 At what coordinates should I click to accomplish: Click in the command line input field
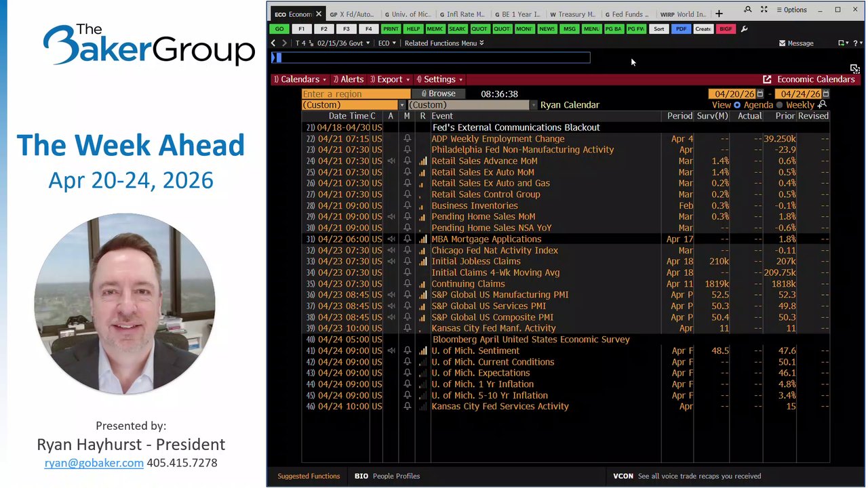click(431, 58)
